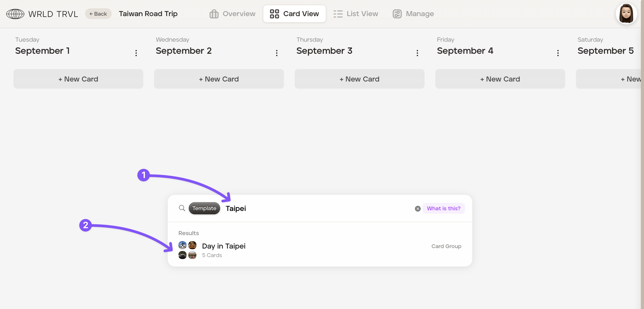The image size is (644, 309).
Task: Click the Manage settings icon
Action: point(397,14)
